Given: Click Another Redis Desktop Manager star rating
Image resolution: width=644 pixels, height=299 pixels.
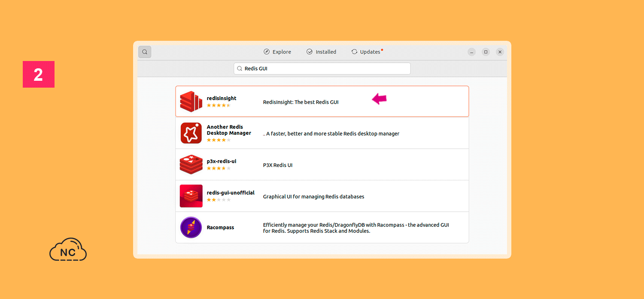Looking at the screenshot, I should pos(219,140).
